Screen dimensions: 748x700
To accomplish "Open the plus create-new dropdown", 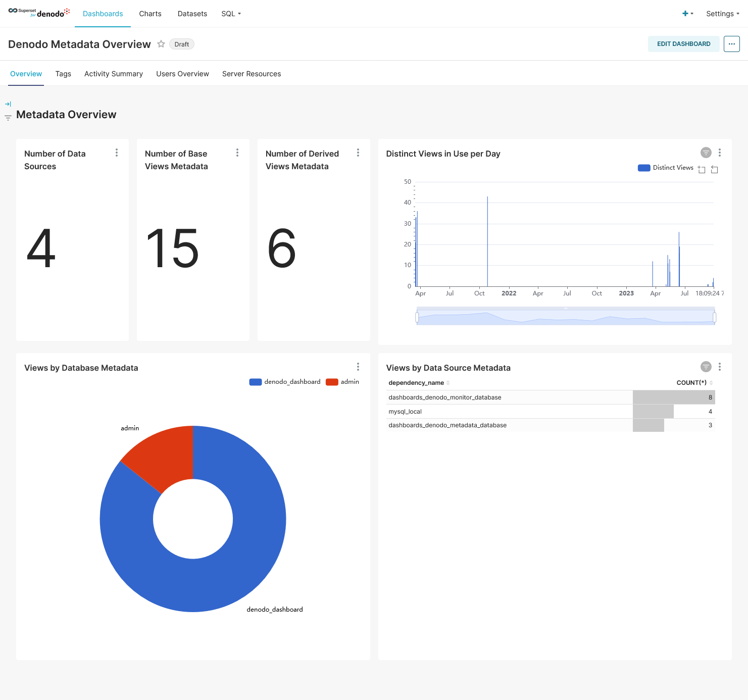I will (x=688, y=14).
